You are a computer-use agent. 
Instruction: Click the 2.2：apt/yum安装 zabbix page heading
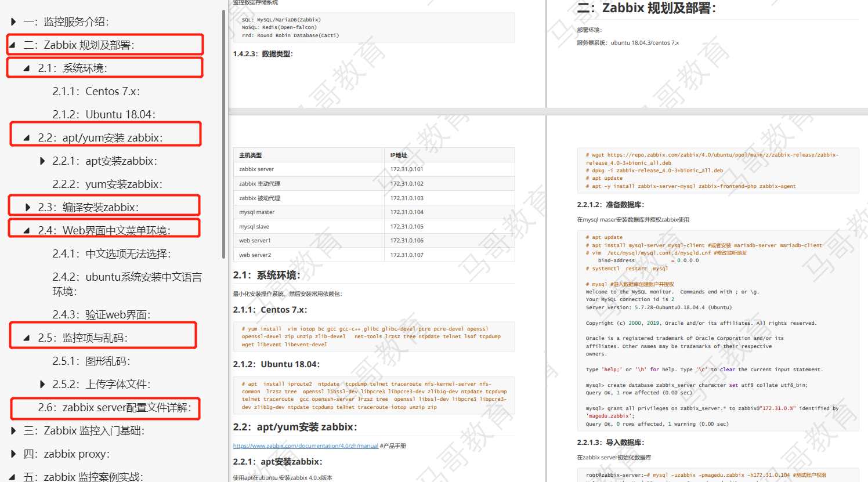click(x=295, y=427)
